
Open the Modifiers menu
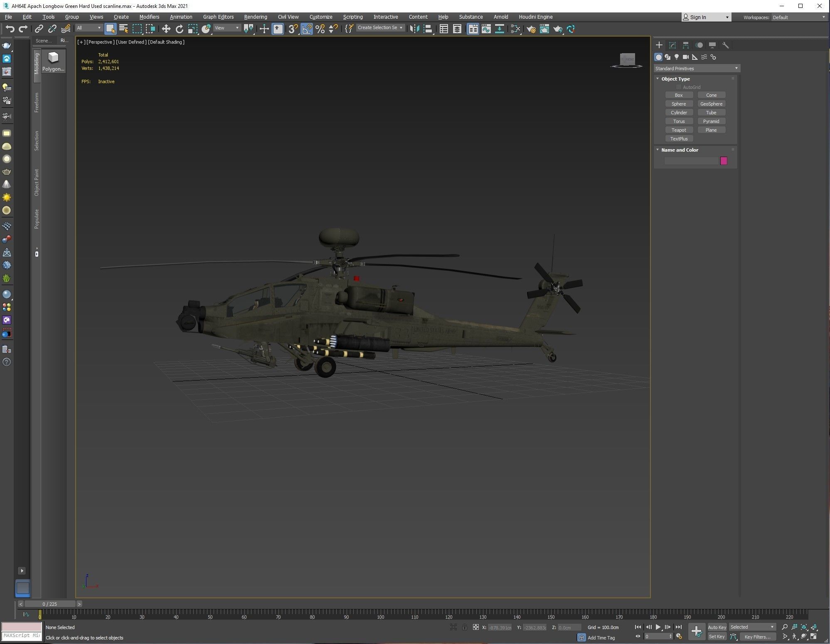[149, 17]
